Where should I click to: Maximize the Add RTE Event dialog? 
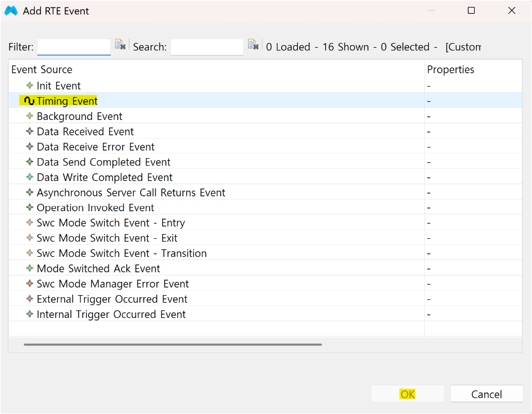(x=471, y=11)
